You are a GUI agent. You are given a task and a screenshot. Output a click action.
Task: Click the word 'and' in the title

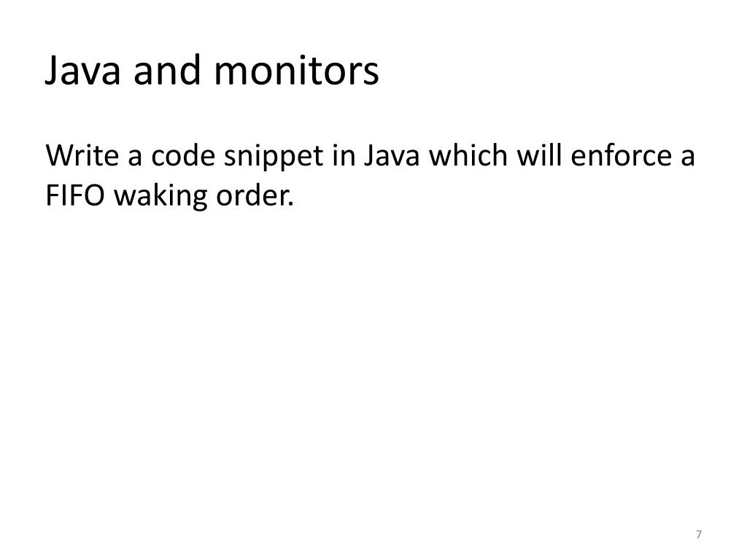tap(167, 69)
